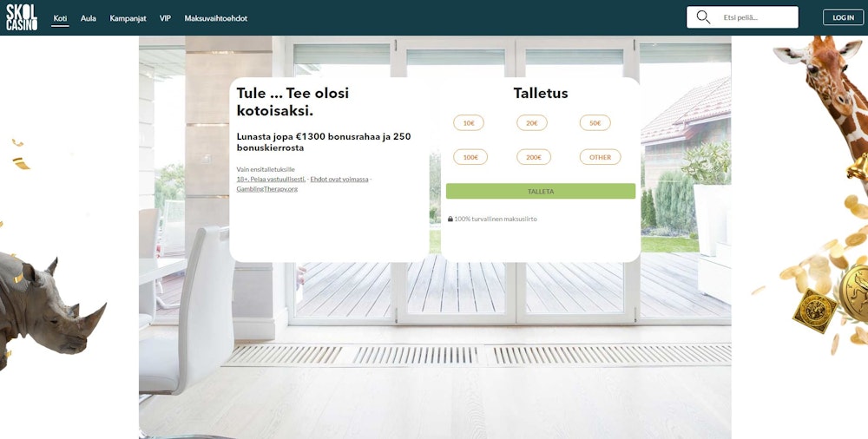
Task: Select the 50€ deposit amount
Action: (595, 123)
